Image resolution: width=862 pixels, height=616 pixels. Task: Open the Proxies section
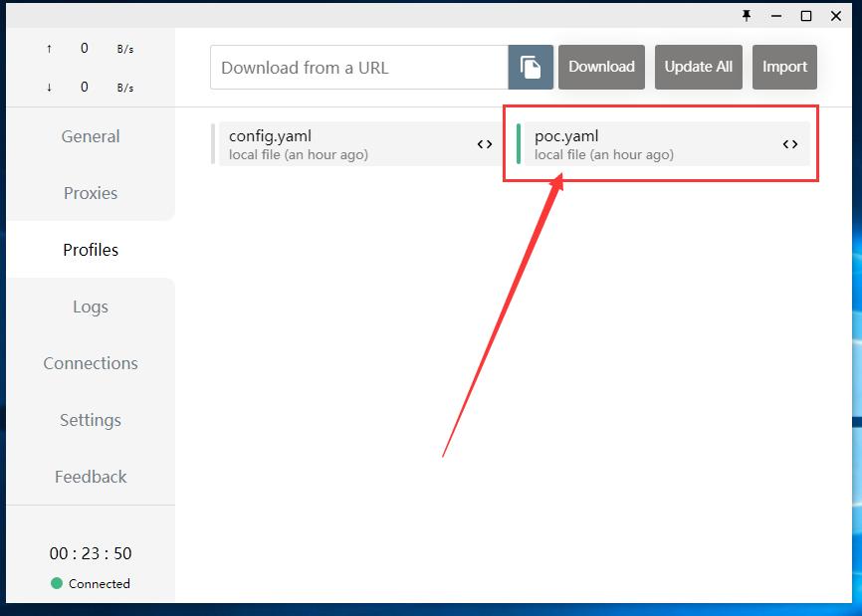click(91, 193)
